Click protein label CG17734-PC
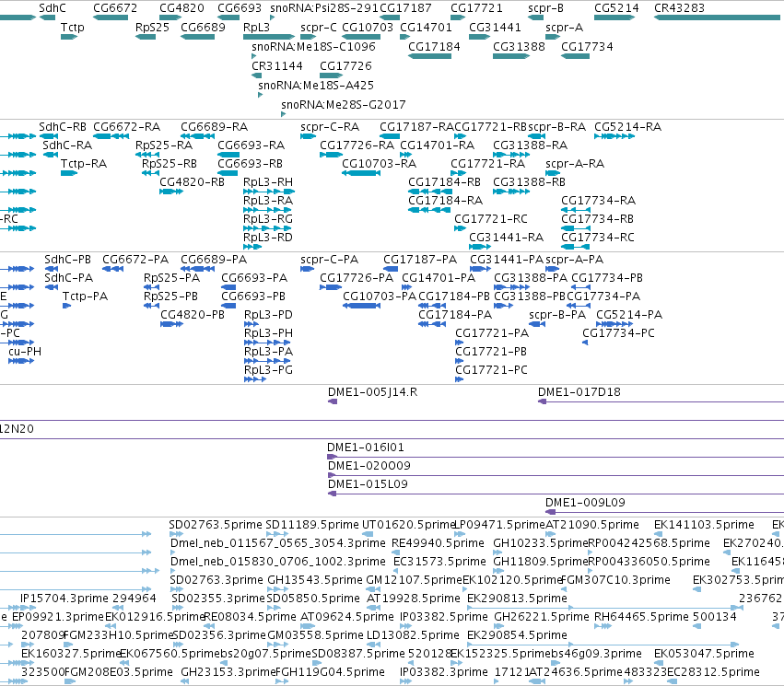This screenshot has width=784, height=686. point(618,333)
